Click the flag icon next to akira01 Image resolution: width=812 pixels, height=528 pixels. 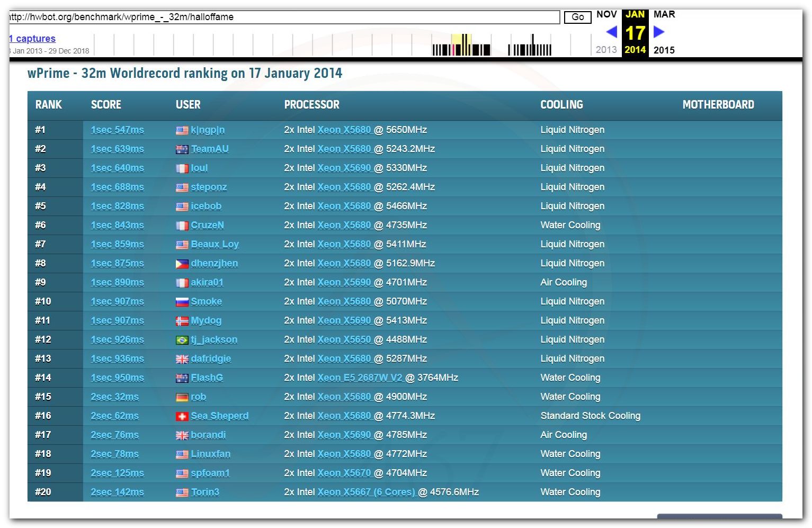pyautogui.click(x=182, y=283)
